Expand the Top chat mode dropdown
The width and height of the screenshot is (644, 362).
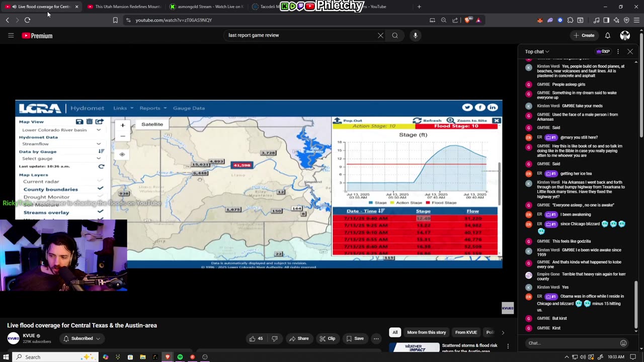coord(537,51)
